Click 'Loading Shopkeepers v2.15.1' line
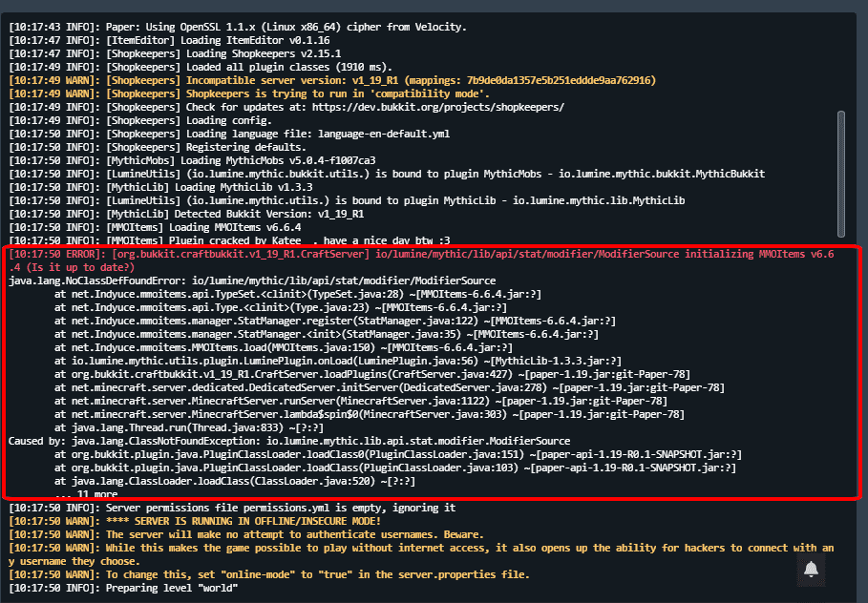 tap(175, 53)
